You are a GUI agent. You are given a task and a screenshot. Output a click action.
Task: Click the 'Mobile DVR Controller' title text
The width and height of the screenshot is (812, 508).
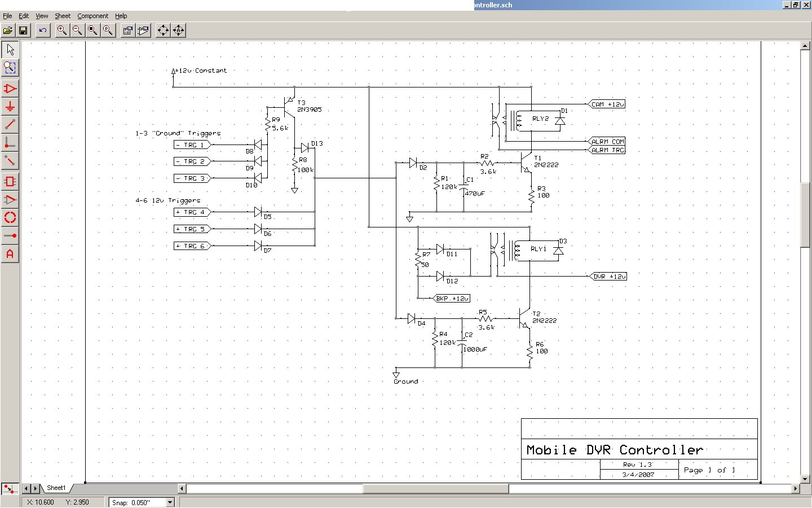615,450
